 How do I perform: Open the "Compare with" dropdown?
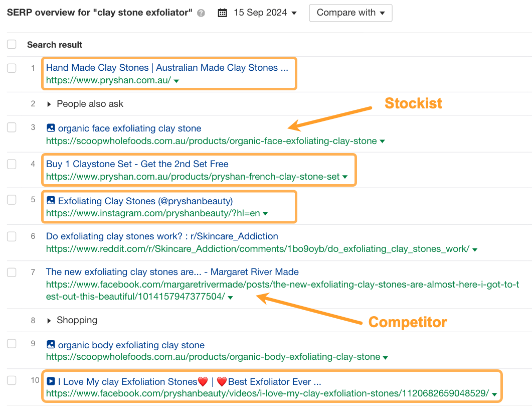pos(350,13)
